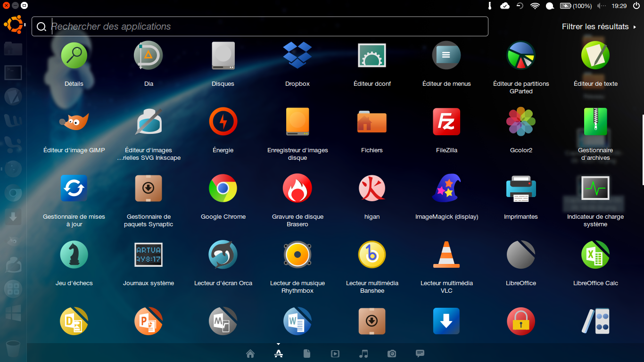Expand the caret below the application grid
The width and height of the screenshot is (644, 362).
click(x=278, y=344)
